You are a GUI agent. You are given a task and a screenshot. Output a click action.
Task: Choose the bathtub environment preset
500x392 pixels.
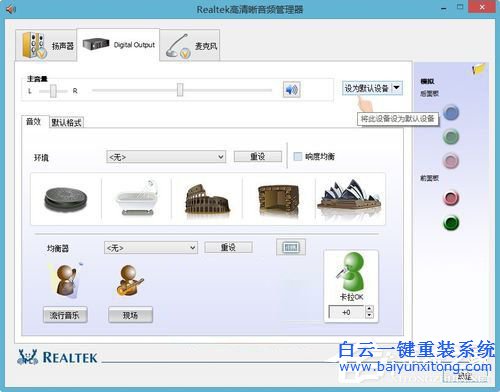coord(136,199)
